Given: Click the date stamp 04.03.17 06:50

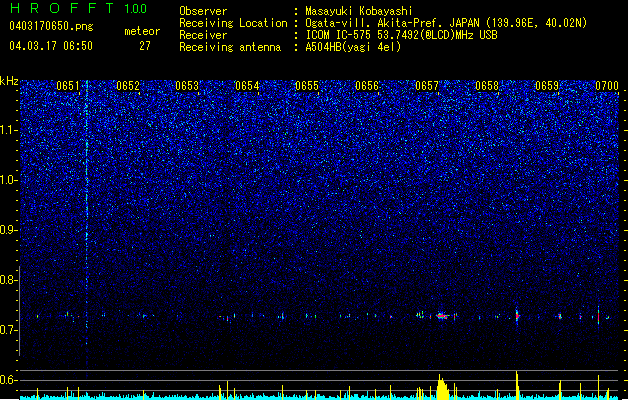Looking at the screenshot, I should (x=51, y=46).
